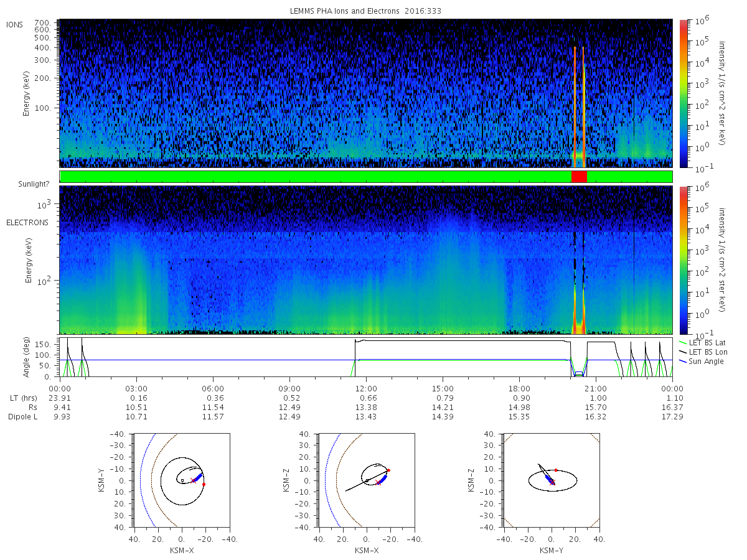This screenshot has width=747, height=560.
Task: Click the 'Angle (deg)' axis label
Action: [27, 357]
